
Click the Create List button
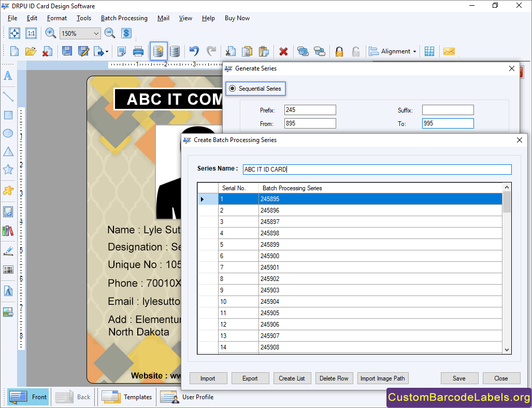[x=292, y=378]
